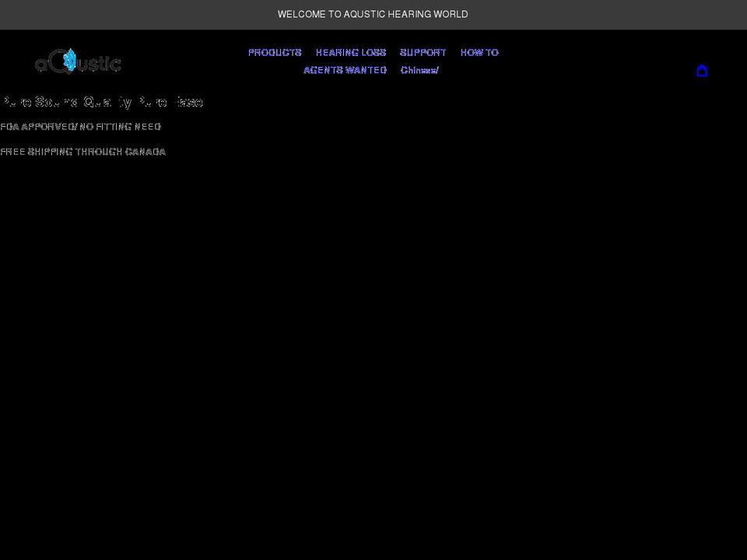This screenshot has height=560, width=747.
Task: Open the SUPPORT menu item
Action: point(423,52)
